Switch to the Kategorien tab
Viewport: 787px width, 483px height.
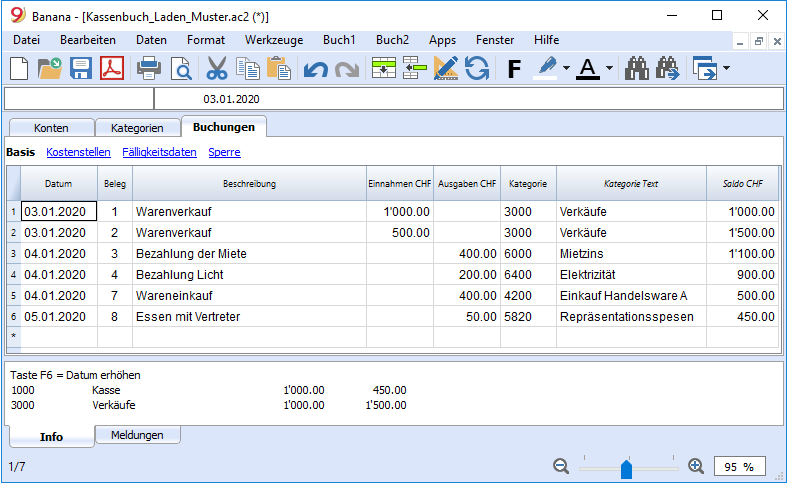pyautogui.click(x=137, y=128)
